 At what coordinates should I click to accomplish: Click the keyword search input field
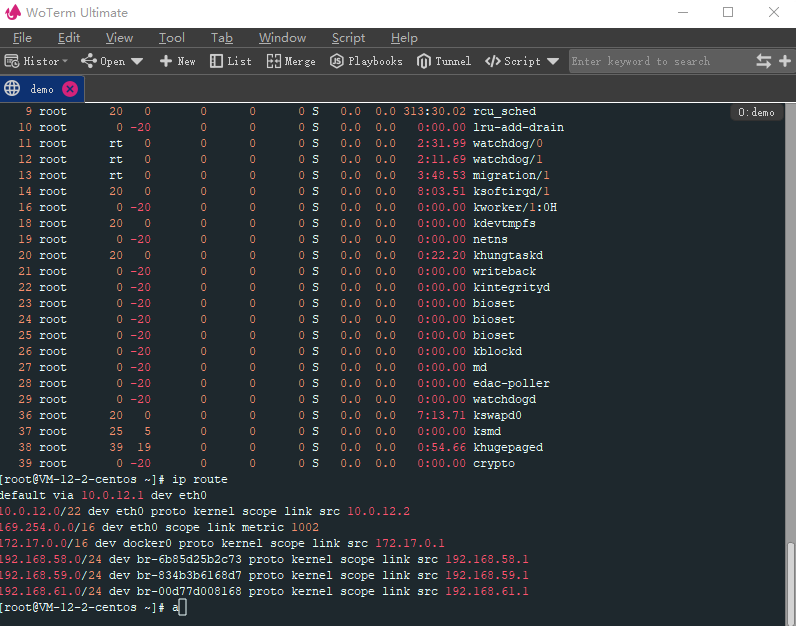tap(660, 61)
